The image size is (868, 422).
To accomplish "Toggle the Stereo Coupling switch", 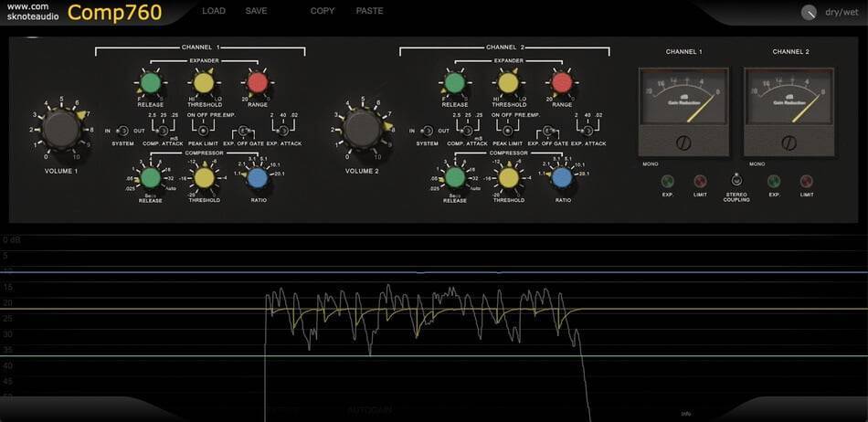I will click(x=736, y=180).
